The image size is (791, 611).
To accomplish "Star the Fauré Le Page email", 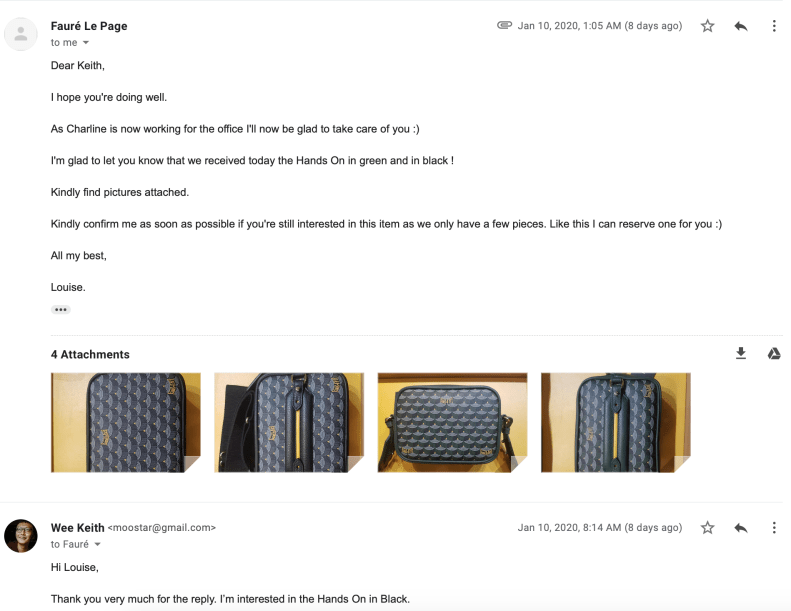I will (x=707, y=26).
